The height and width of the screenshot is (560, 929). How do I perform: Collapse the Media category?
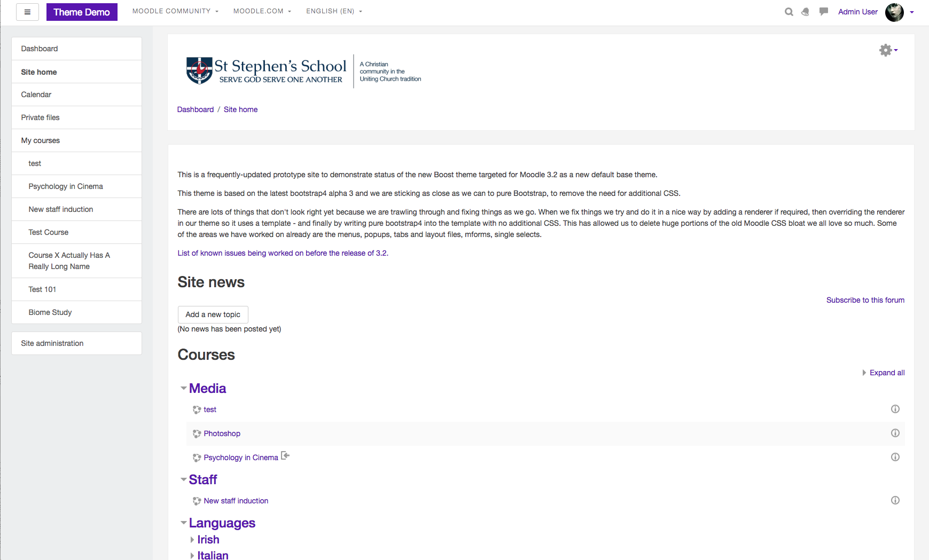pos(183,388)
